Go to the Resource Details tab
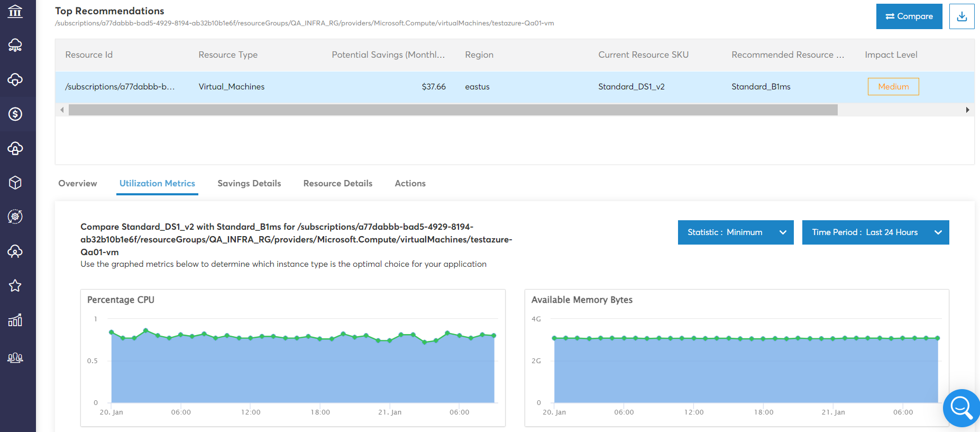 click(337, 184)
